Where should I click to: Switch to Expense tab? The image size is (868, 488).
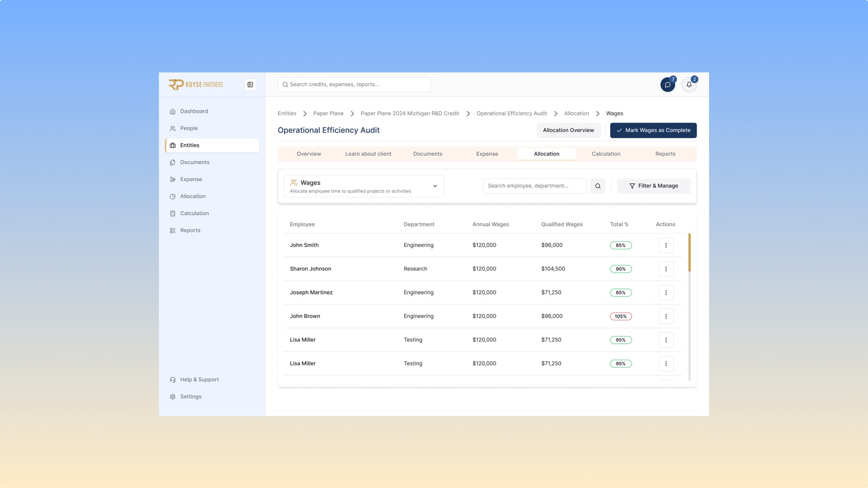click(x=487, y=154)
